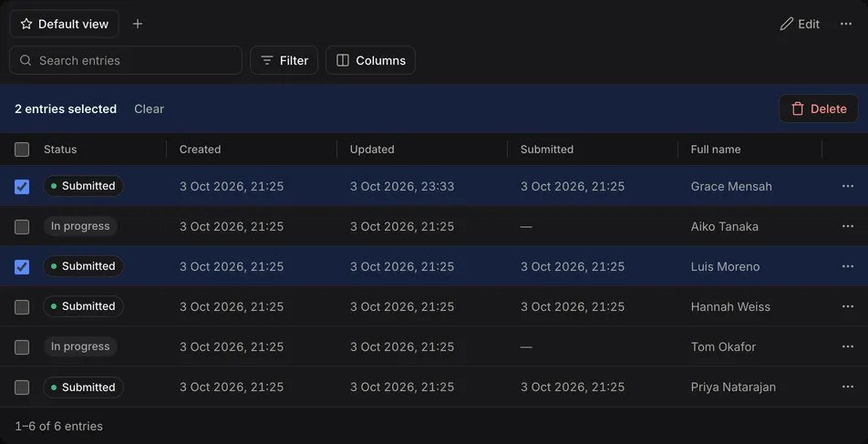Open the top-right more options menu

[x=846, y=24]
